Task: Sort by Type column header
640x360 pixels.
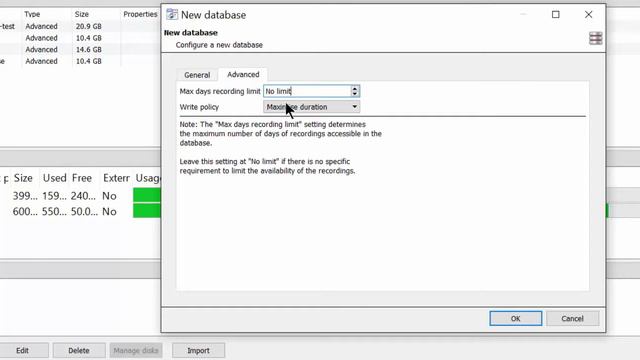Action: point(32,14)
